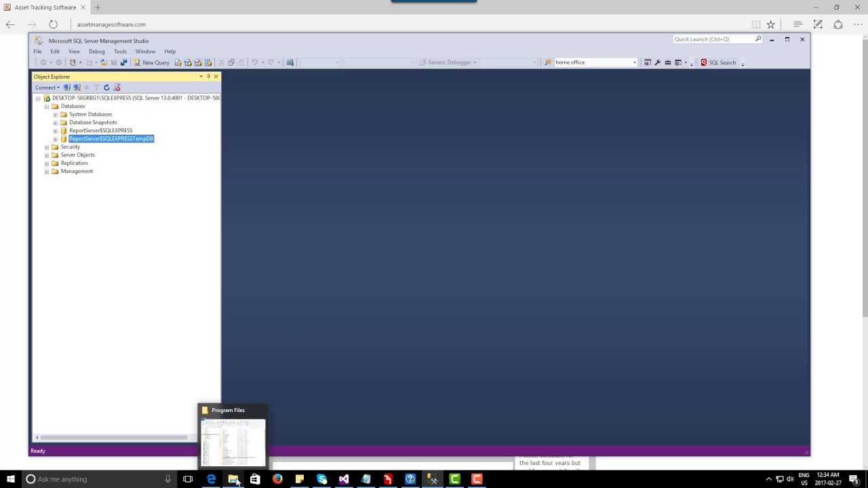Expand ReportServer$SQLEXPRESSTempDB database node
This screenshot has height=488, width=868.
[x=56, y=139]
